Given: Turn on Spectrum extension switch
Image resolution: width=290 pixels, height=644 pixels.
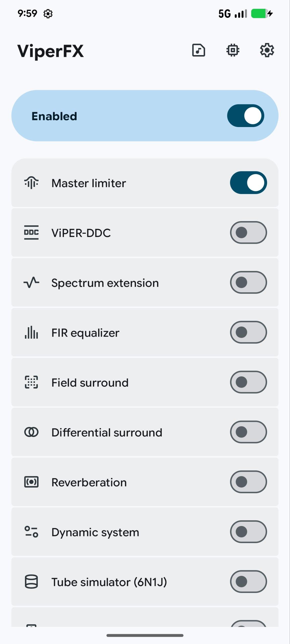Looking at the screenshot, I should [x=248, y=282].
